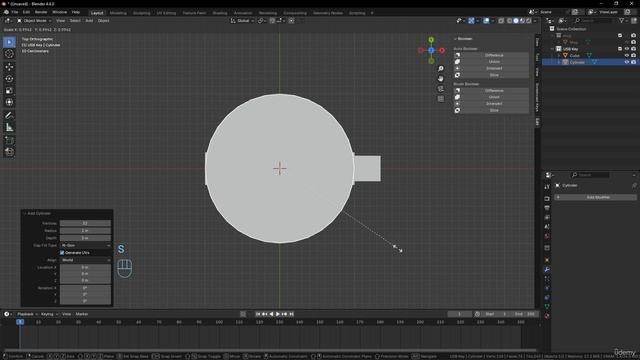Select the Select Box tool
Viewport: 640px width, 360px height.
(9, 42)
